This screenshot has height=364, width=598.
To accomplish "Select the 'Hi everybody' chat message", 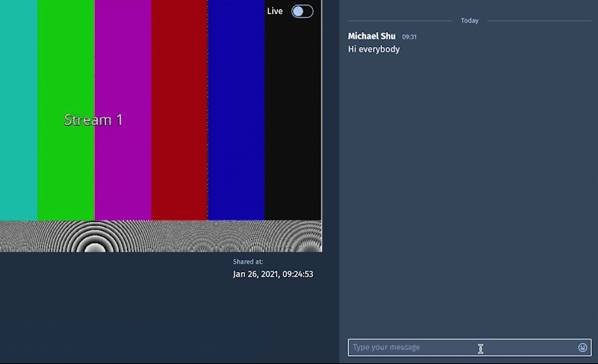I will tap(374, 49).
